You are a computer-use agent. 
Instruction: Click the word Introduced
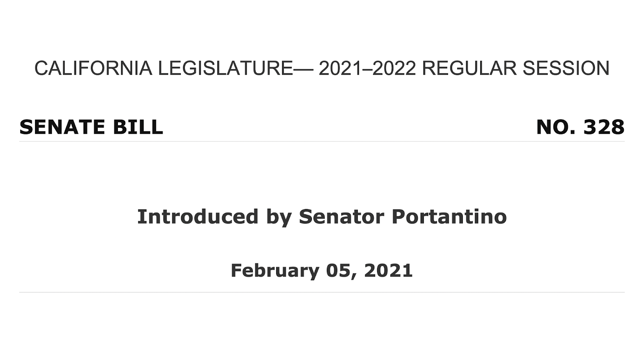(x=198, y=217)
